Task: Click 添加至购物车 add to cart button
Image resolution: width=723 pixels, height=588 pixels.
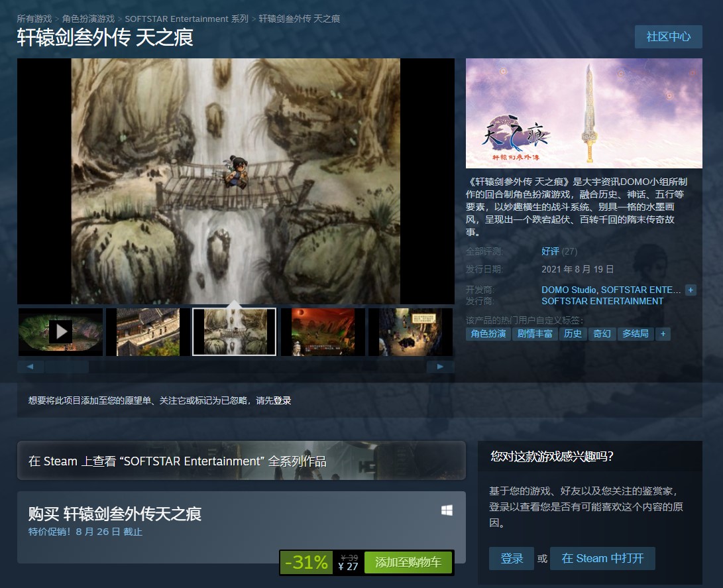Action: [x=408, y=562]
